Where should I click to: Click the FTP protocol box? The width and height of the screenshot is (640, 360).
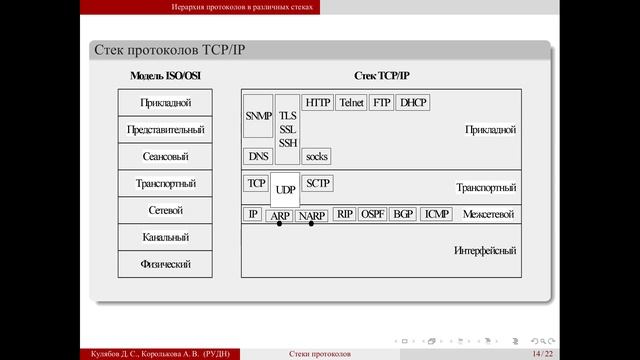[x=382, y=102]
